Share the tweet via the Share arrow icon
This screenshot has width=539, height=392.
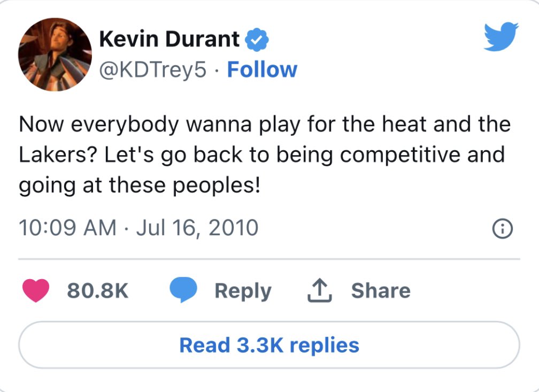click(319, 290)
